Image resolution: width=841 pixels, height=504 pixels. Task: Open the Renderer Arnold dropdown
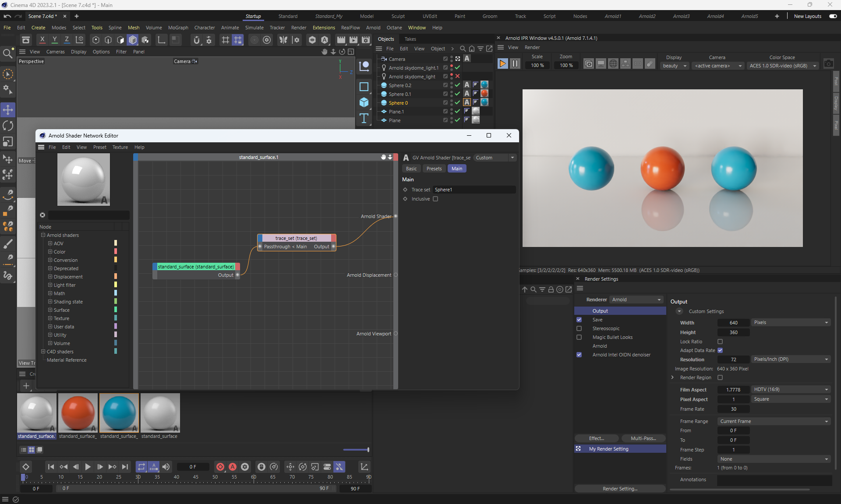coord(636,300)
